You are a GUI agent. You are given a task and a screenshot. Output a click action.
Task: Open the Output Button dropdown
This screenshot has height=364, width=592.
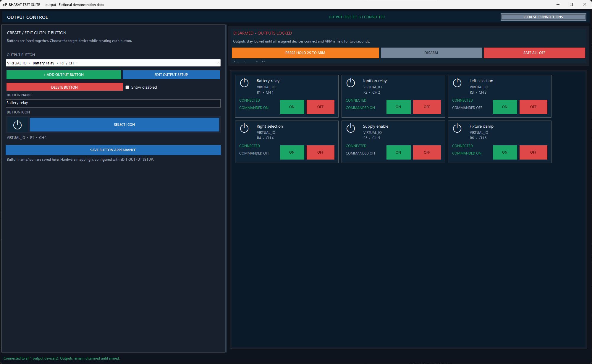113,63
